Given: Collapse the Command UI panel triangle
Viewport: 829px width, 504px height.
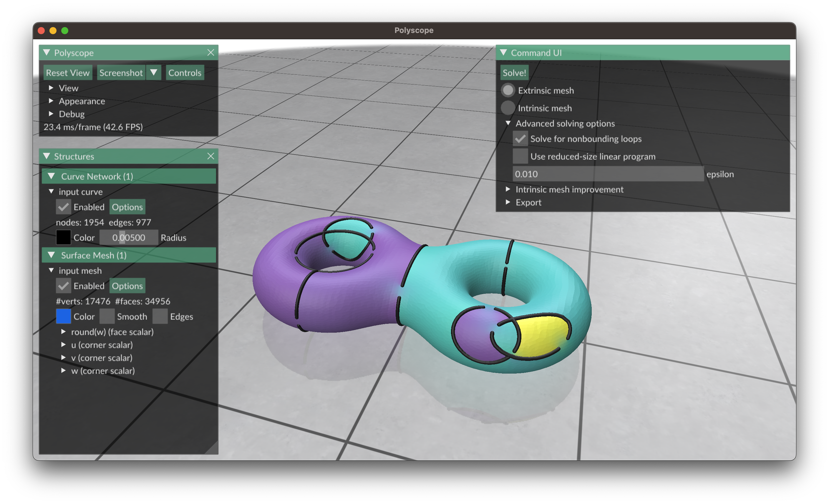Looking at the screenshot, I should point(503,52).
